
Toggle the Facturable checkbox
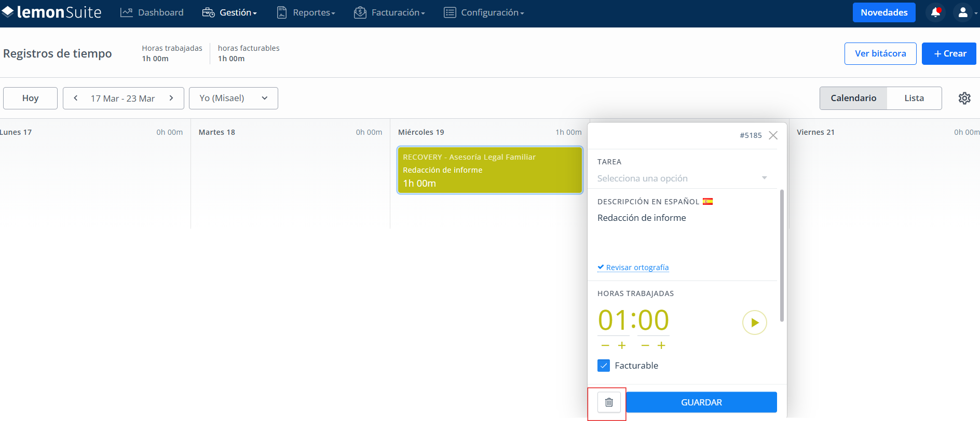tap(604, 366)
